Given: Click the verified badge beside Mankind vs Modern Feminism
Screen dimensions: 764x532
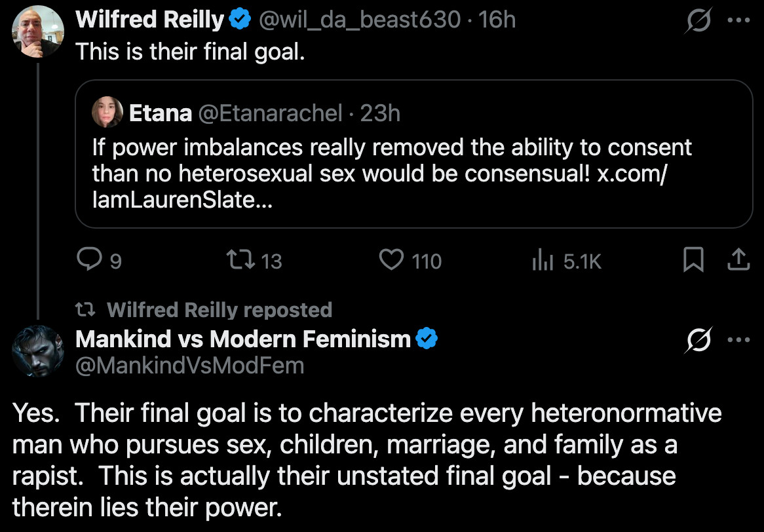Looking at the screenshot, I should pos(427,338).
